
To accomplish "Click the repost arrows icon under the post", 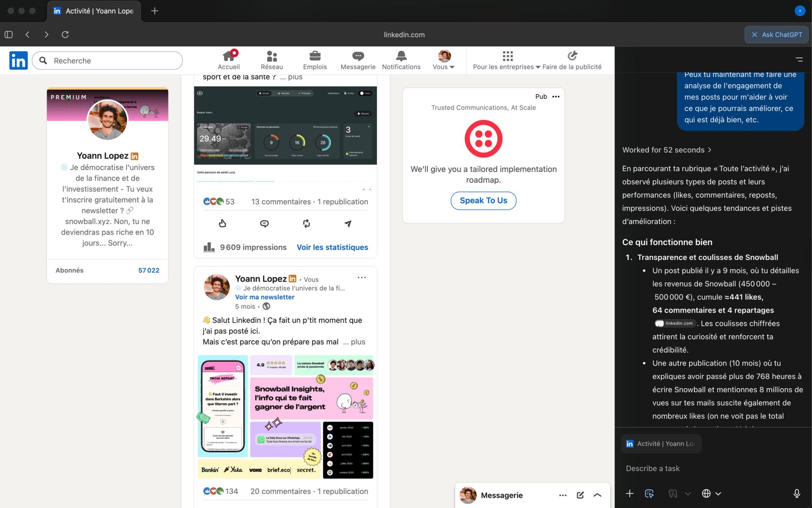I will pos(307,224).
